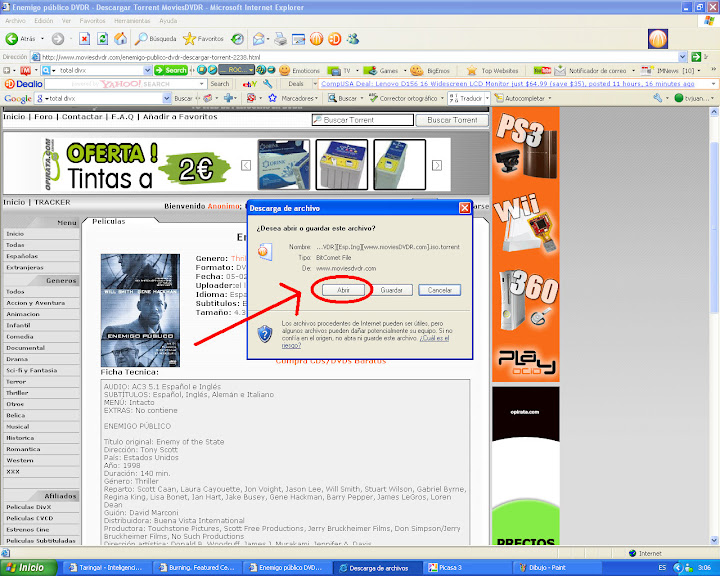This screenshot has height=576, width=720.
Task: Click banner next arrow on ink ad
Action: (x=437, y=165)
